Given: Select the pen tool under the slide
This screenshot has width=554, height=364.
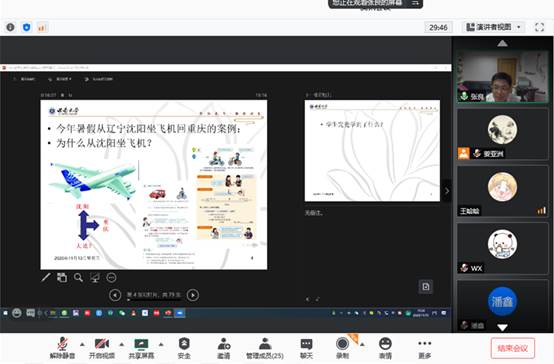Looking at the screenshot, I should pos(46,278).
